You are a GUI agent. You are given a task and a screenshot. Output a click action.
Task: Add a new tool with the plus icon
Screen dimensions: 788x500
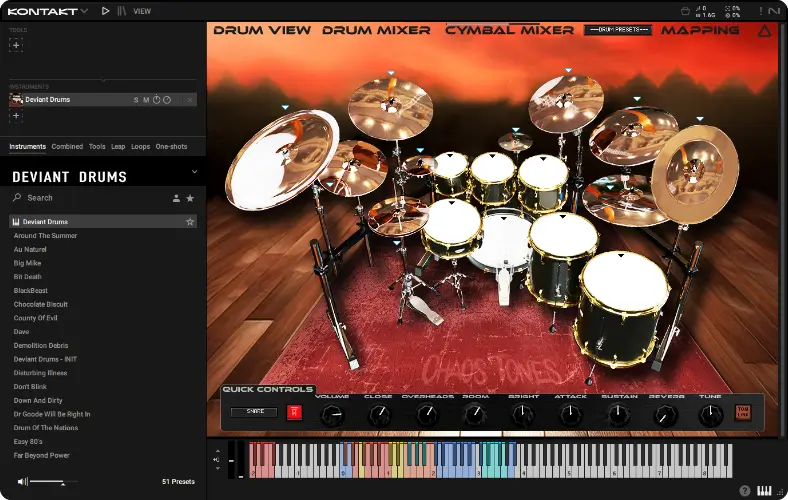tap(16, 45)
